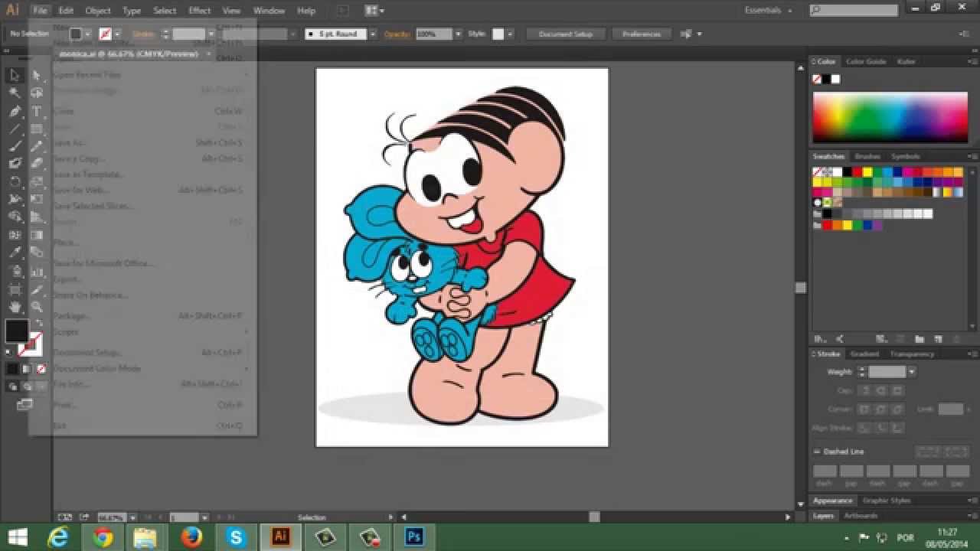
Task: Open the fill color dropdown in control bar
Action: coord(88,34)
